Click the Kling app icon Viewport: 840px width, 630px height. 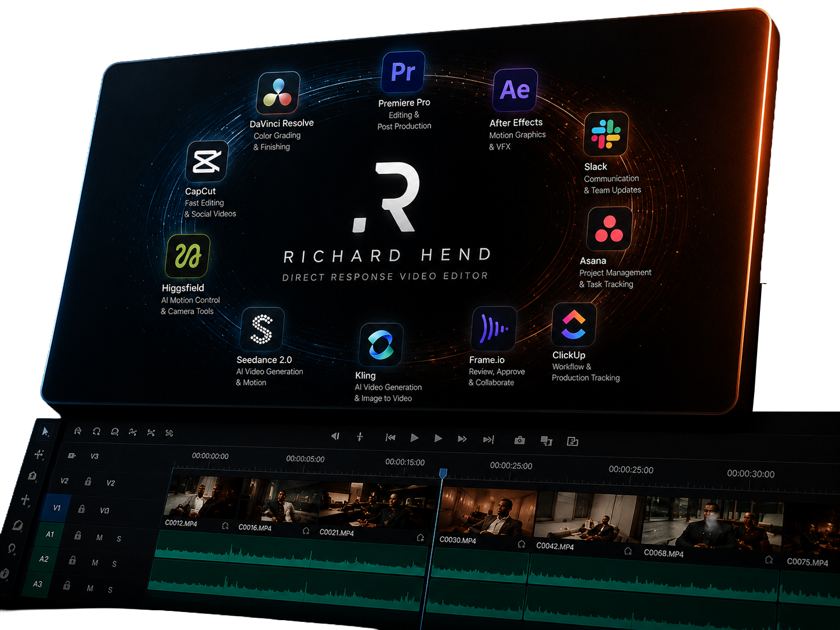381,345
